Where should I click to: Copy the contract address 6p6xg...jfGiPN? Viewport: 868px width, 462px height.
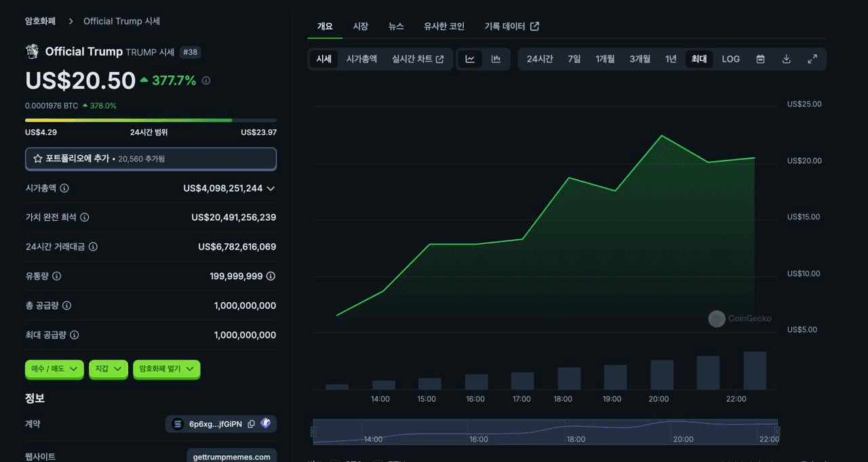click(251, 424)
